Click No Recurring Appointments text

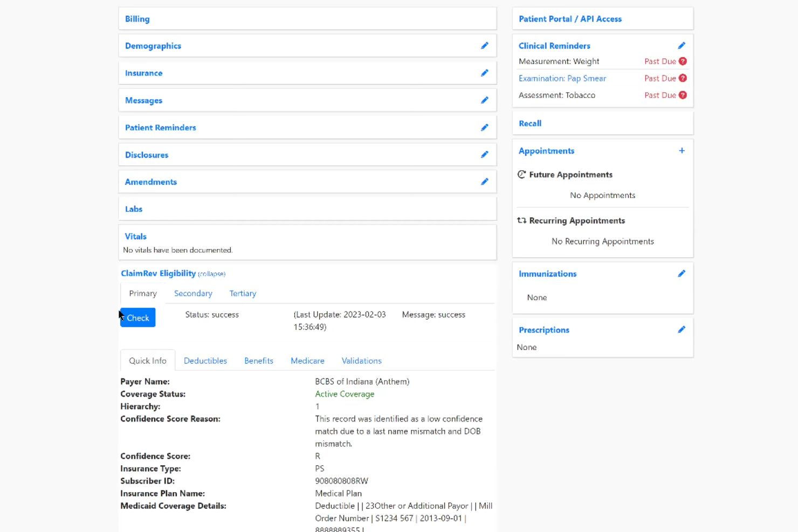point(603,241)
